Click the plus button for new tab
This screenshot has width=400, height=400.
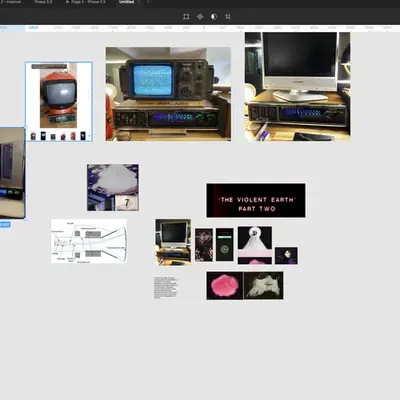pos(148,2)
